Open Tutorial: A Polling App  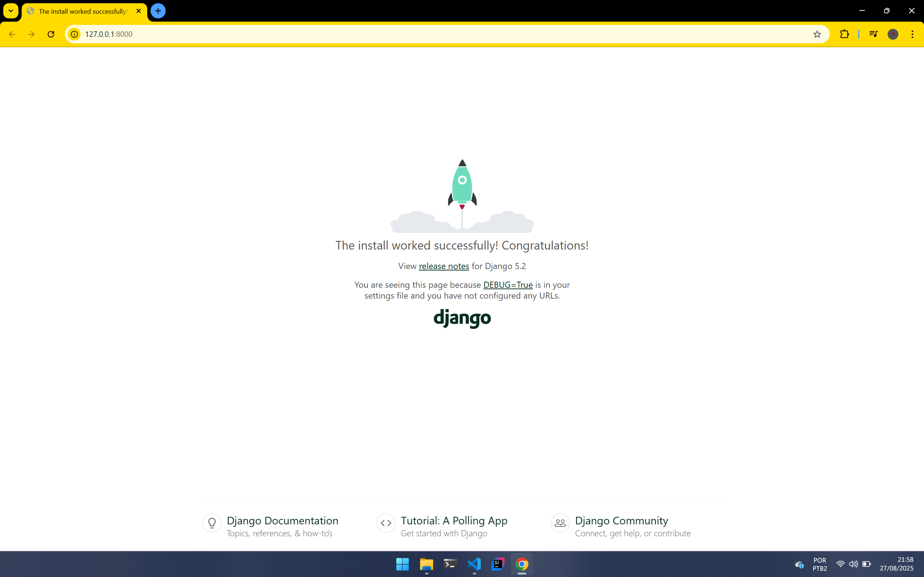pos(454,520)
